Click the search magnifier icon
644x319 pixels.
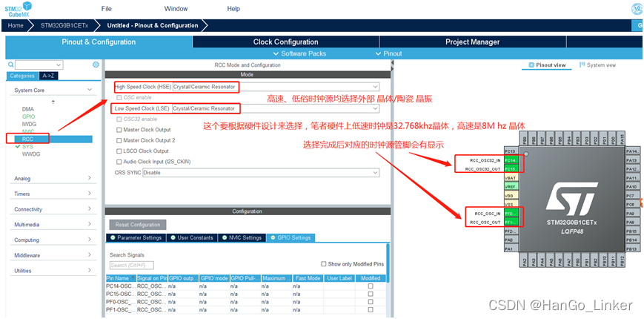pos(11,65)
